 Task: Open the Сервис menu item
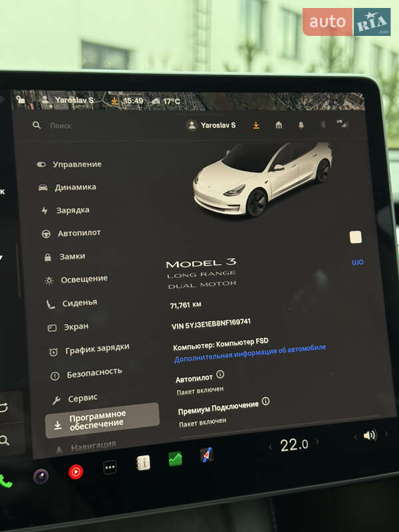pyautogui.click(x=75, y=398)
